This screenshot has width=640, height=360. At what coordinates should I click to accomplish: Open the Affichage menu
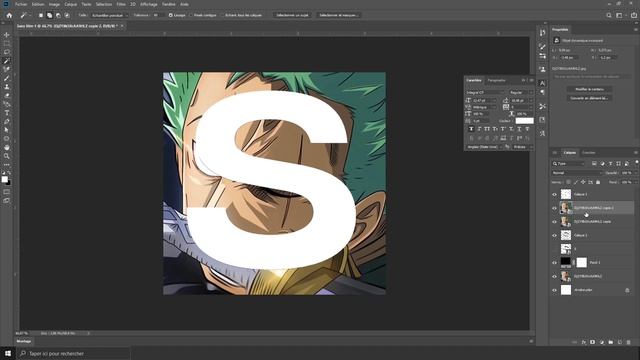pyautogui.click(x=149, y=4)
